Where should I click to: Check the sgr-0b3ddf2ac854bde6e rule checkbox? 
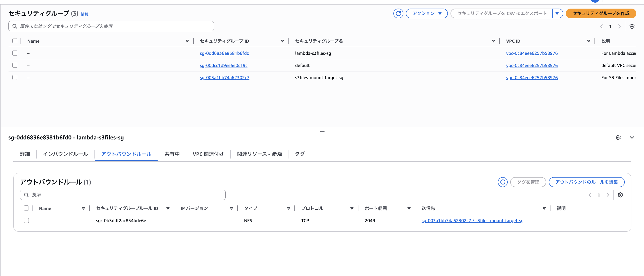click(26, 221)
